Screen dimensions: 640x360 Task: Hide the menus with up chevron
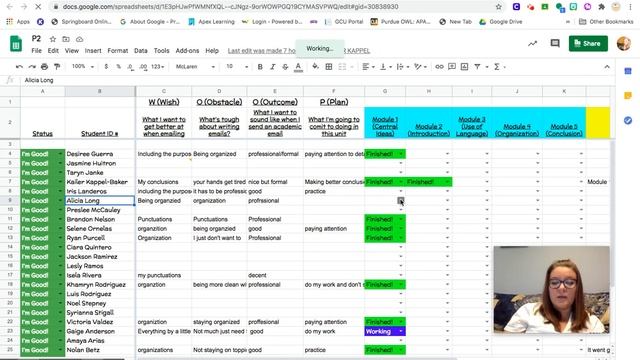(607, 67)
